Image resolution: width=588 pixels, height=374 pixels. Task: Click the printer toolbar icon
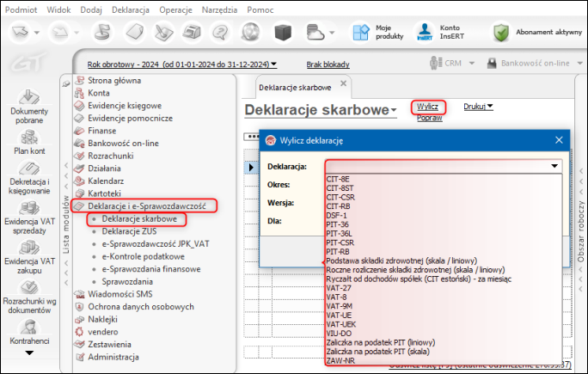click(x=191, y=33)
